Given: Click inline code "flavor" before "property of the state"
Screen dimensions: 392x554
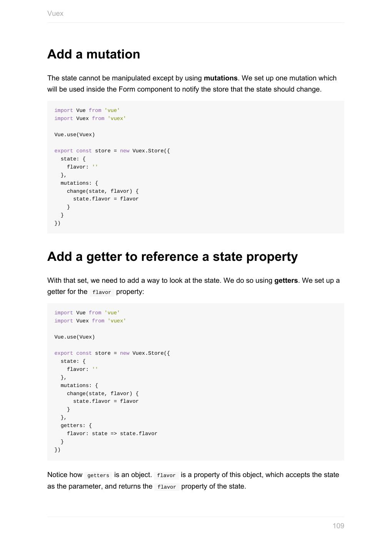Looking at the screenshot, I should [x=167, y=487].
